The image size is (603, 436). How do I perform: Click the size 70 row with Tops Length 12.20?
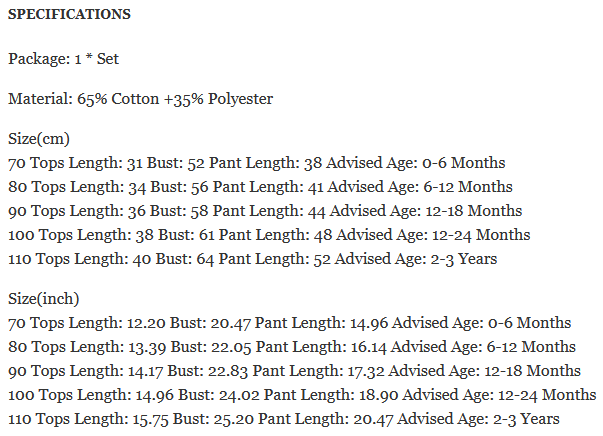289,323
